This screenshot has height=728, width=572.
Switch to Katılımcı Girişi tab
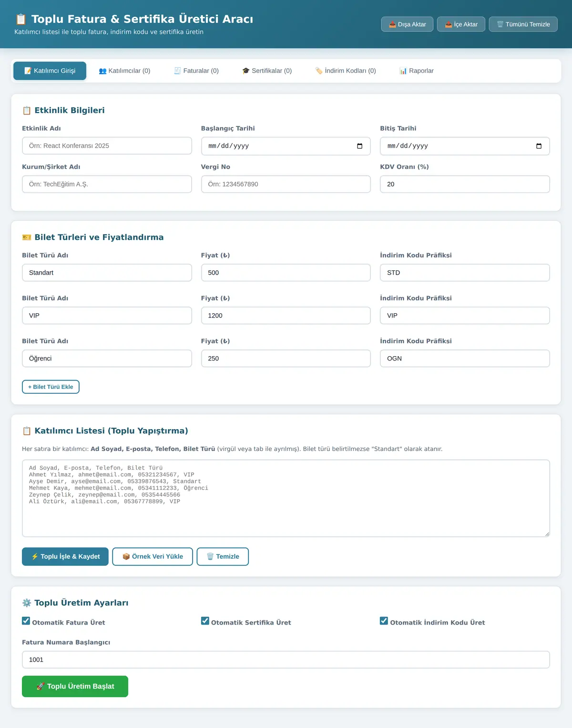click(x=50, y=71)
